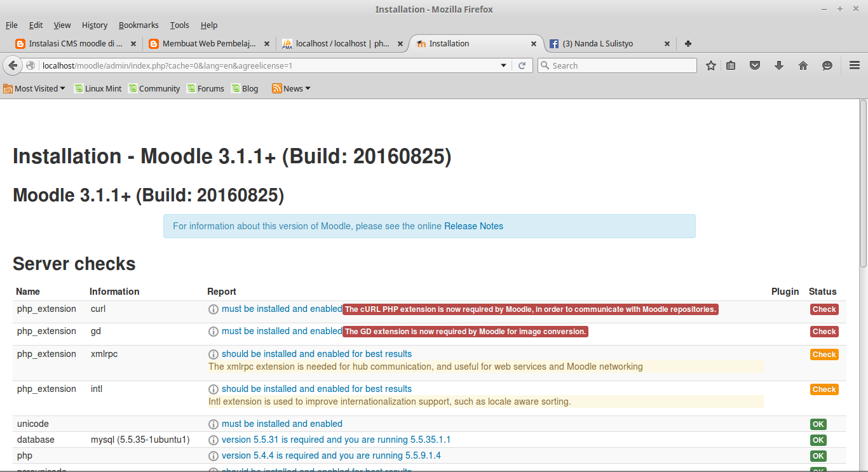This screenshot has width=868, height=472.
Task: Close the Instalasi CMS moodle tab
Action: pyautogui.click(x=133, y=44)
